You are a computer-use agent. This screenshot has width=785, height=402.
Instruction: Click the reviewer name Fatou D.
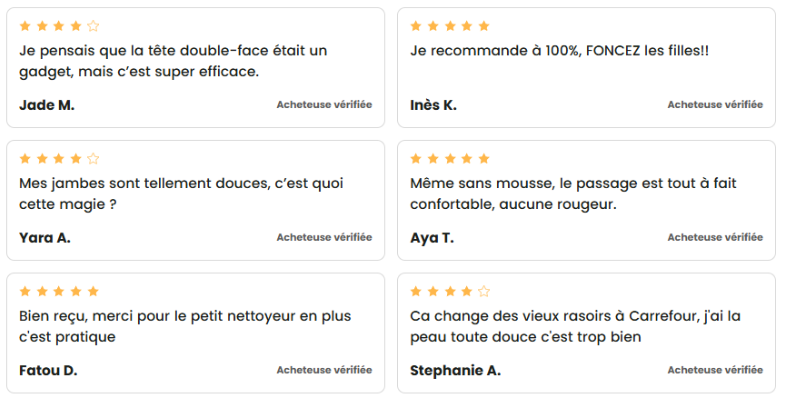click(48, 370)
